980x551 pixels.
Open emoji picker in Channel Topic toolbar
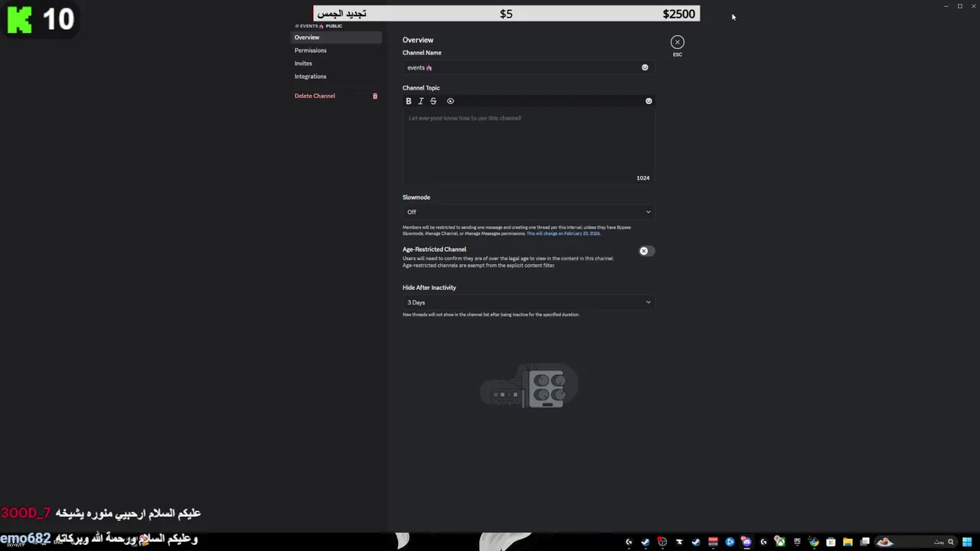tap(648, 101)
